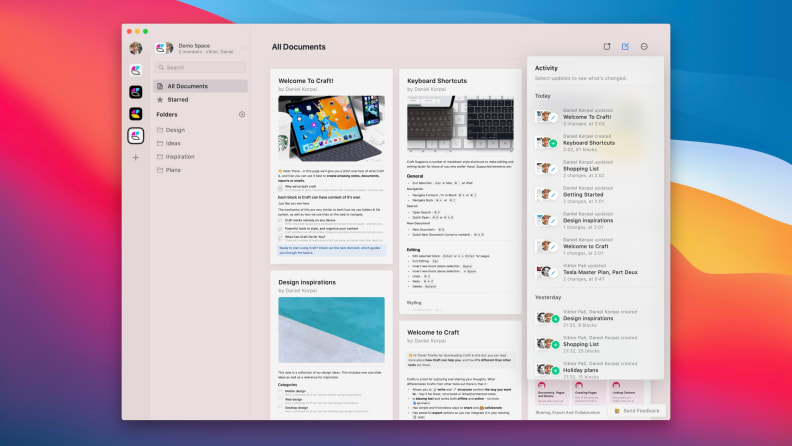The image size is (792, 446).
Task: Click the folder icon next to Plans
Action: [x=160, y=170]
